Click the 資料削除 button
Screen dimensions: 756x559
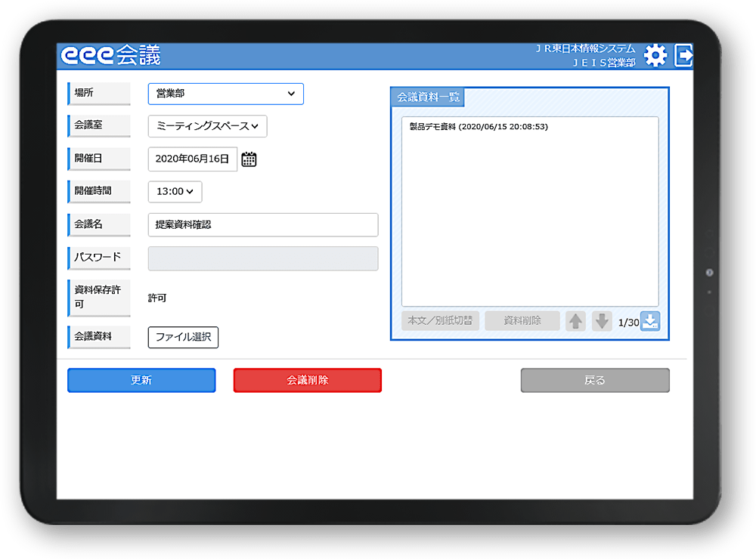(522, 321)
